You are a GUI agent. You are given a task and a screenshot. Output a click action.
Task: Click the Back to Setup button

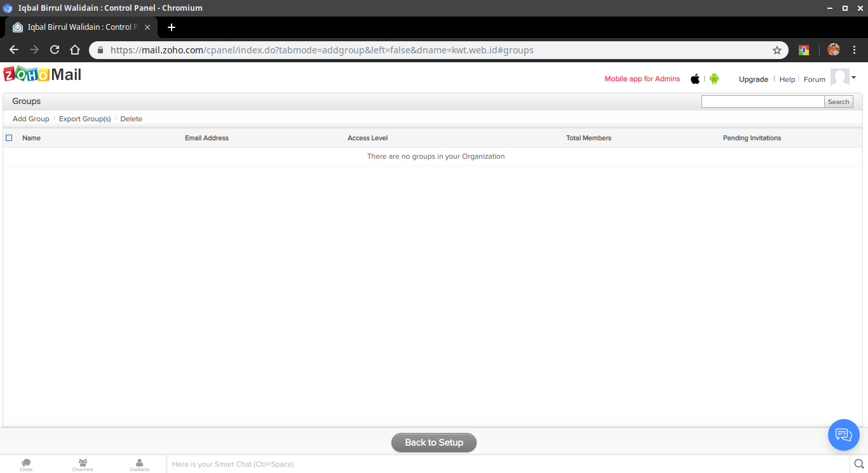[x=433, y=443]
